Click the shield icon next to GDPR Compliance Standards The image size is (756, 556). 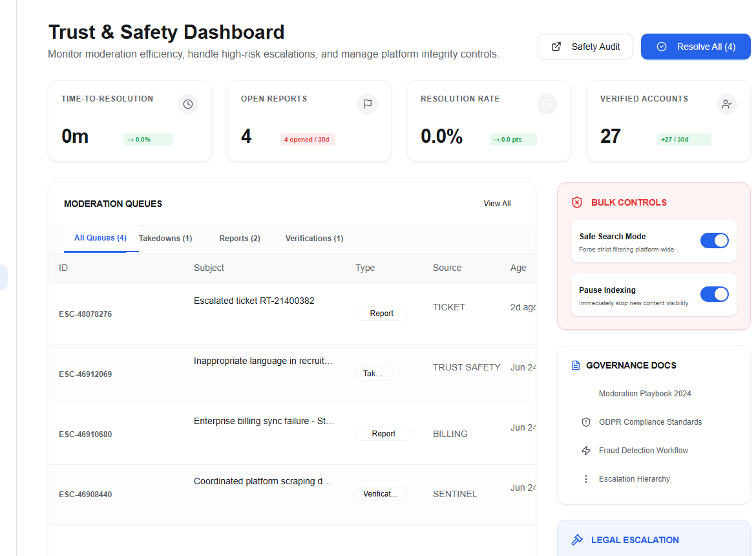coord(586,422)
